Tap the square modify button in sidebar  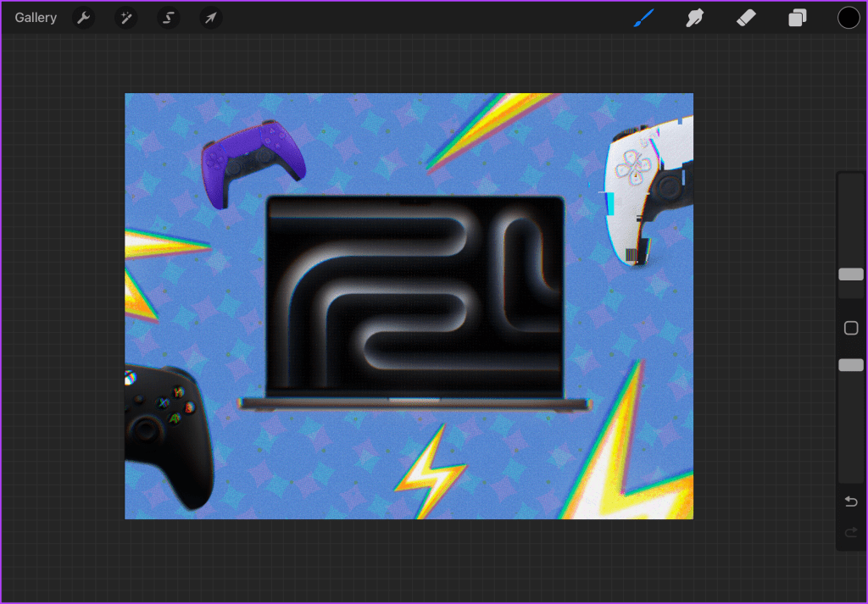pos(851,328)
